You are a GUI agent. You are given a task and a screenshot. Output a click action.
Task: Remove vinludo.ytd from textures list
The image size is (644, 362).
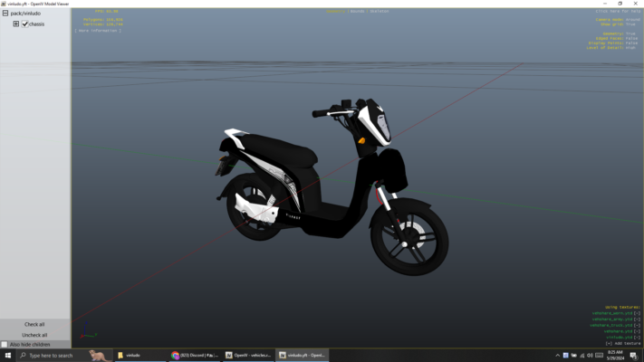[637, 338]
